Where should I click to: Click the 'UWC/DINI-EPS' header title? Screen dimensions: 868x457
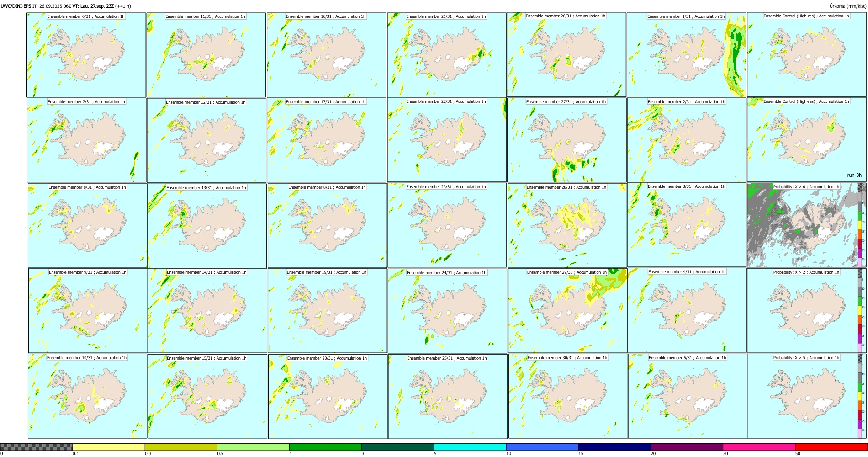16,6
